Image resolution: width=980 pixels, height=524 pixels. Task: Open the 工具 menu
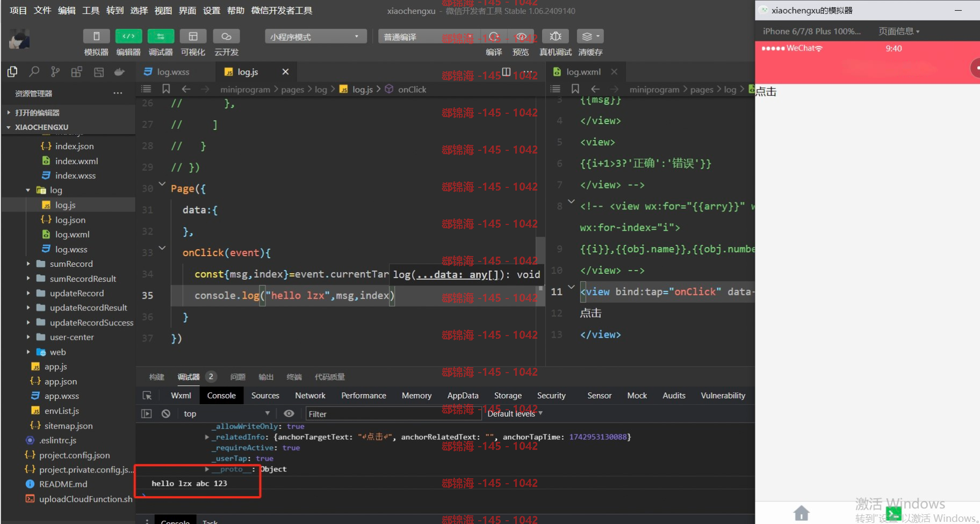point(91,10)
